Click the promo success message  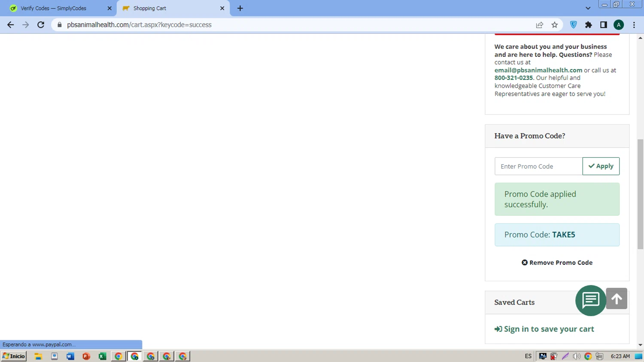[x=557, y=199]
